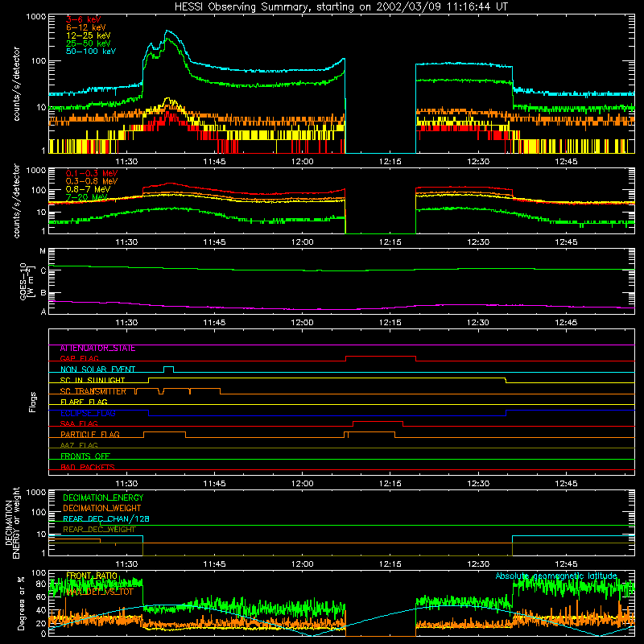Click the SC_TRANSMITTER flag label
The image size is (644, 644).
pyautogui.click(x=93, y=391)
